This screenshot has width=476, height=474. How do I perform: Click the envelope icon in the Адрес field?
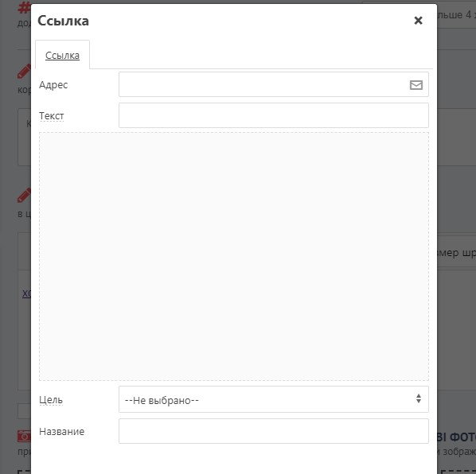point(416,85)
